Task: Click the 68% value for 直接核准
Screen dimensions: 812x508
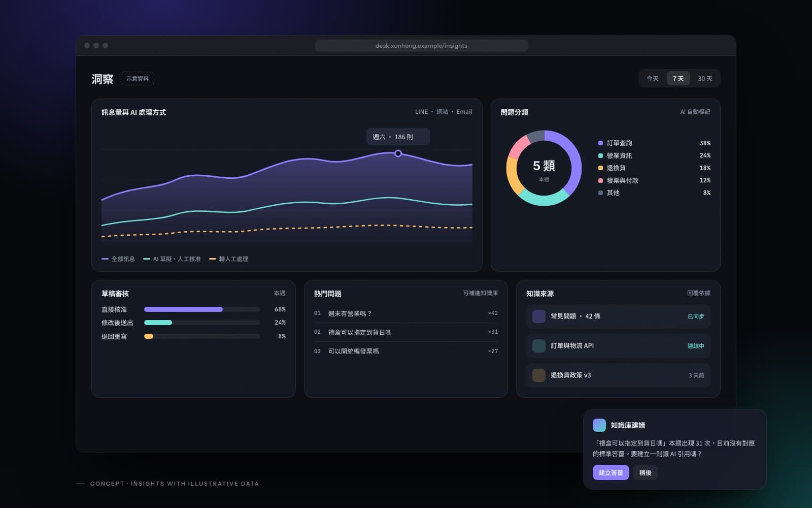Action: 280,309
